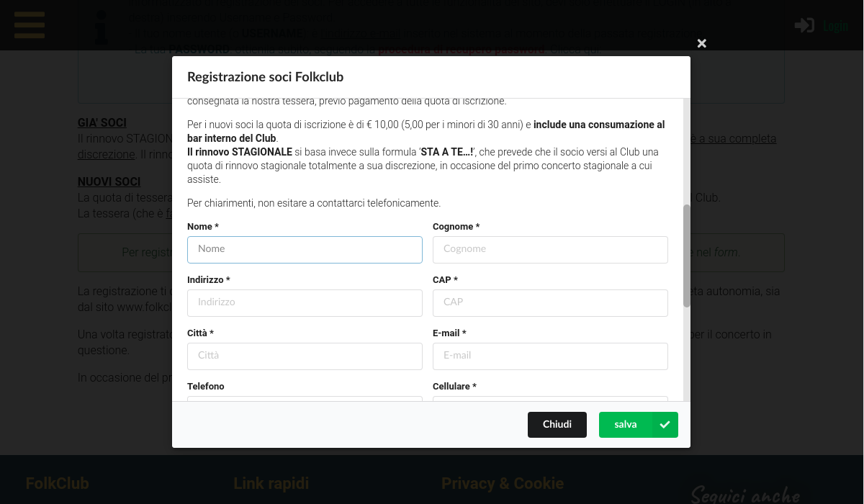Click the info icon in the header

click(102, 26)
